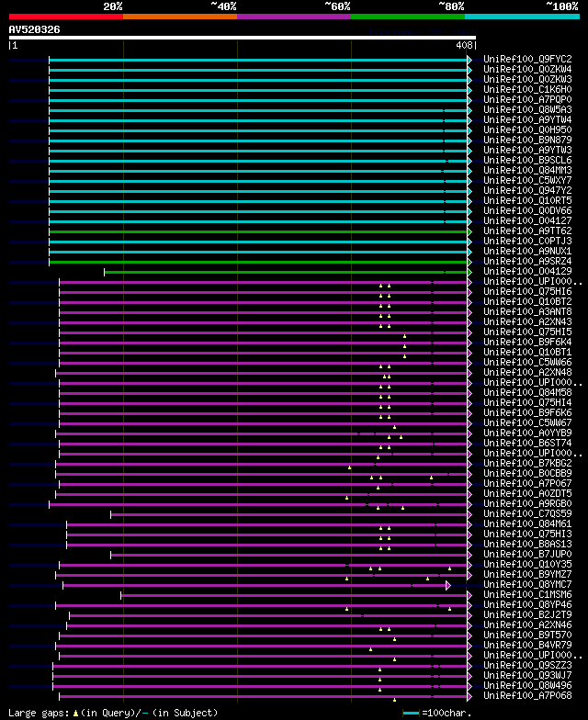Click the green ~80% identity legend bar
Screen dimensions: 588x720
click(x=408, y=17)
